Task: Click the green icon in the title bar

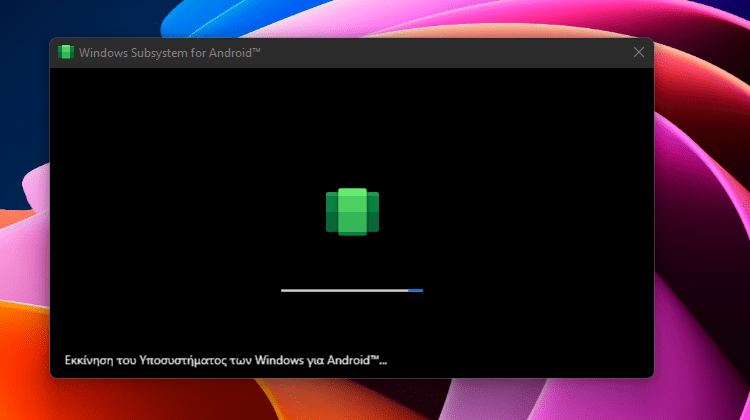Action: 66,52
